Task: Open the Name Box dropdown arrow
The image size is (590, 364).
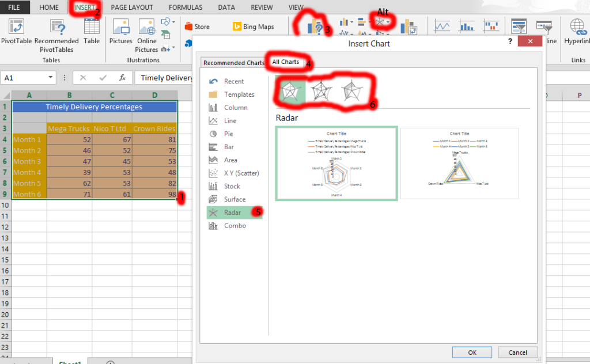Action: (49, 77)
